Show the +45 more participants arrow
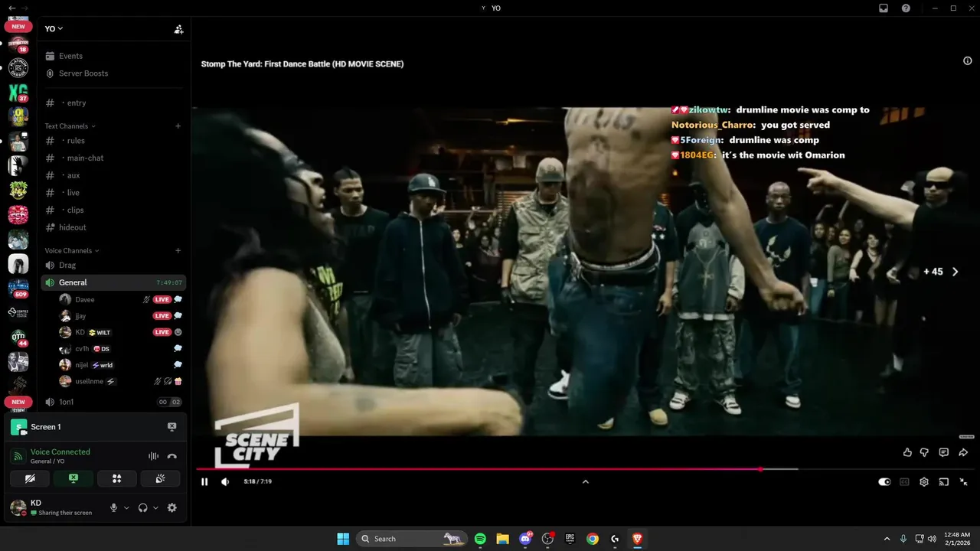980x551 pixels. click(x=955, y=272)
